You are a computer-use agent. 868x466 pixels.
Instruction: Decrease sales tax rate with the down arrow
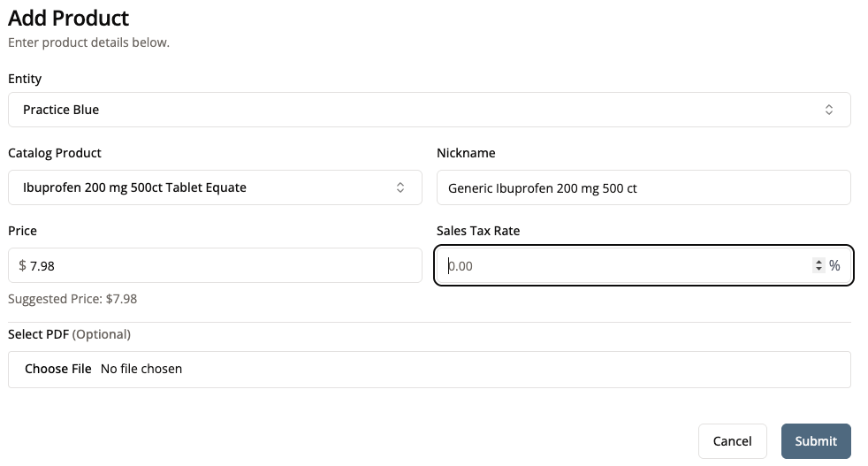pos(819,269)
